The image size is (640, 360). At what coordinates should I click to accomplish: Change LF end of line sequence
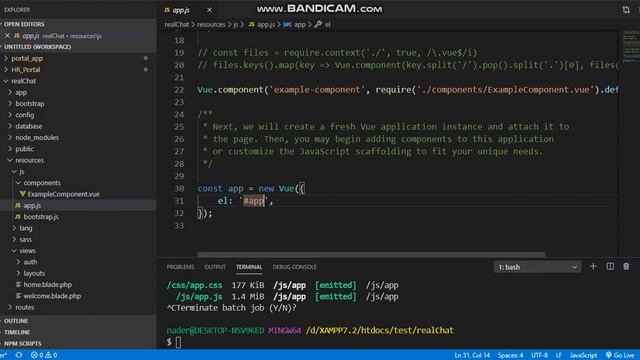pyautogui.click(x=558, y=355)
